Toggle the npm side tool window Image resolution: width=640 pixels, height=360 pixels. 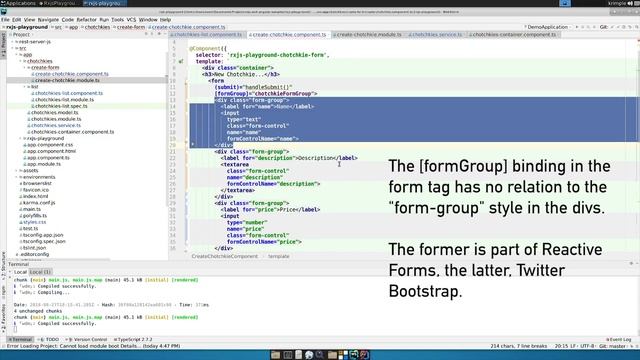point(3,291)
